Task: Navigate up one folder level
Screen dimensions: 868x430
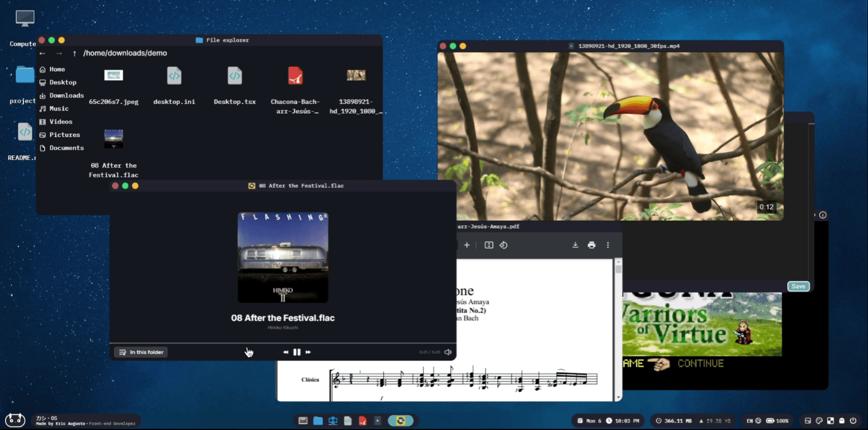Action: 75,53
